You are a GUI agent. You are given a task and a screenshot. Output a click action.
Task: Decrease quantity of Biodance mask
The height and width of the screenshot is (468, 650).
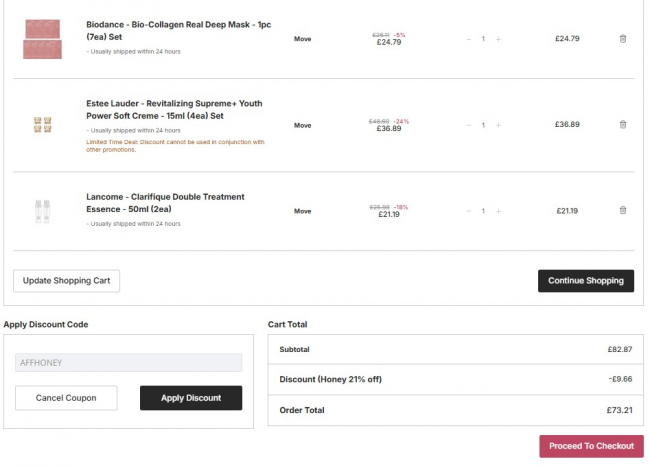(x=468, y=39)
